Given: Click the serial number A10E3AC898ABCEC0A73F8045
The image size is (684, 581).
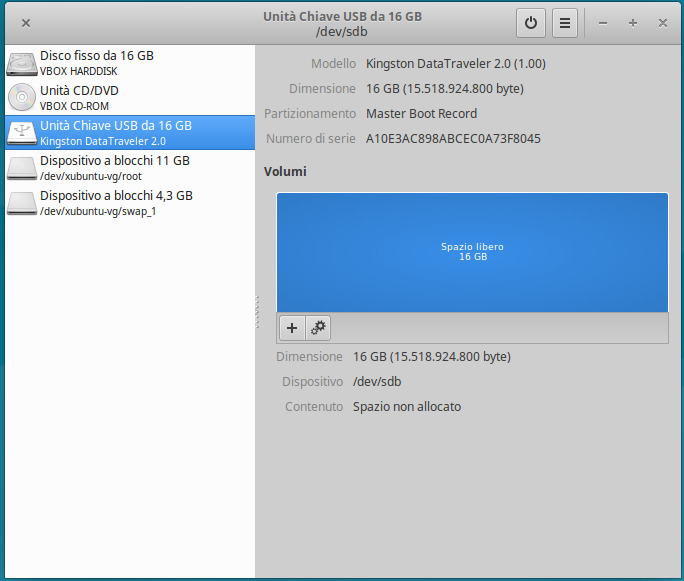Looking at the screenshot, I should point(453,139).
